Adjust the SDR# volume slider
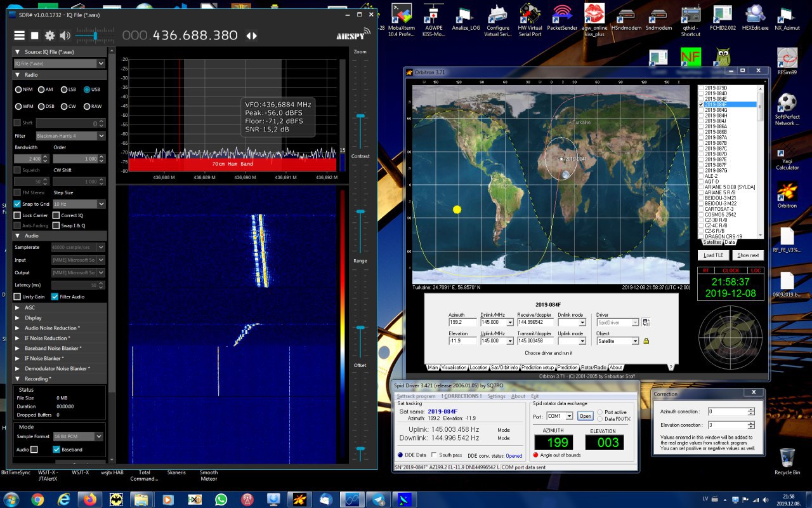Viewport: 812px width, 508px height. [95, 36]
